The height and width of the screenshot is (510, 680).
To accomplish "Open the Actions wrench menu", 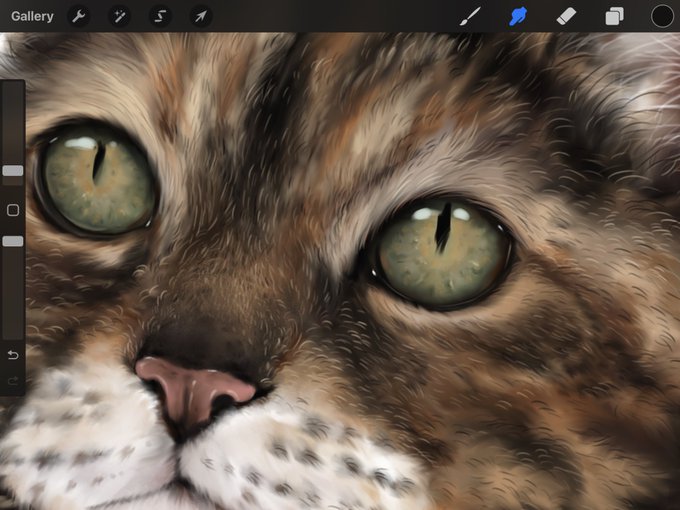I will 78,16.
